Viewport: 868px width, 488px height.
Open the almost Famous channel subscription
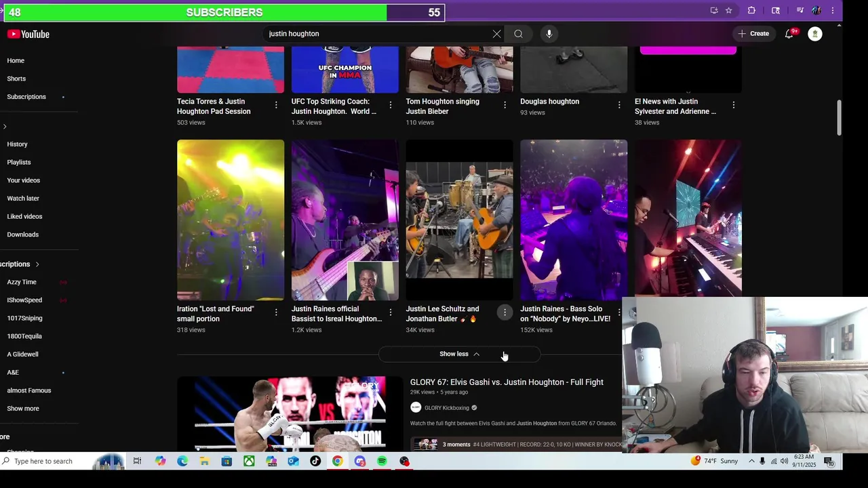[29, 390]
